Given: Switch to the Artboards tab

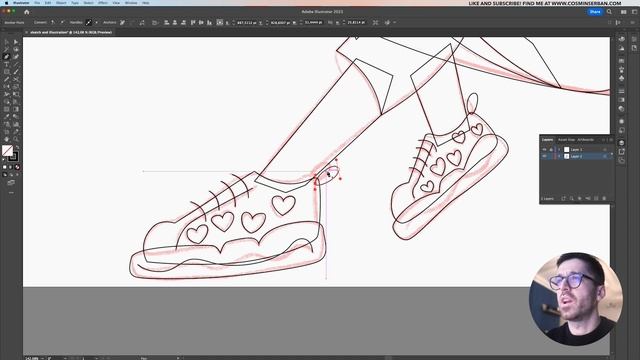Looking at the screenshot, I should (x=585, y=140).
